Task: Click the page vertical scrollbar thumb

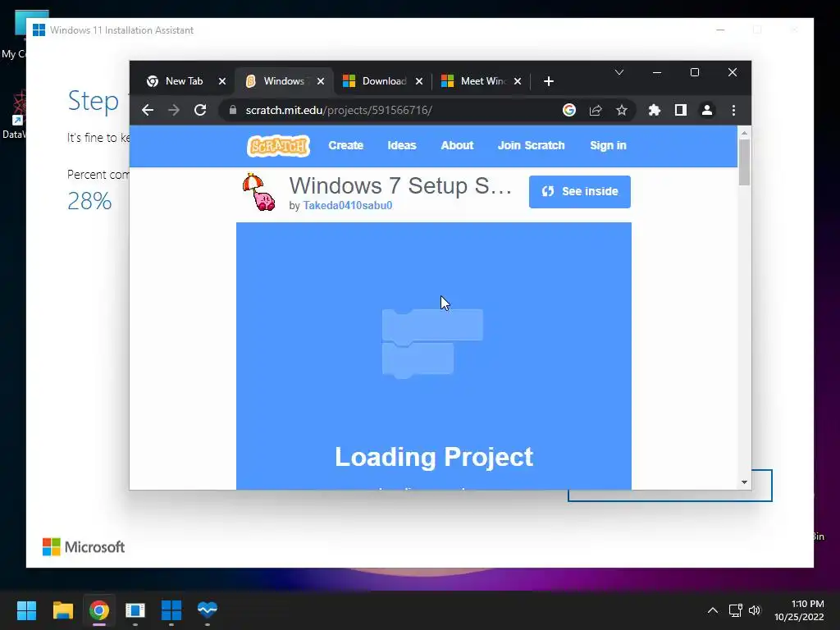Action: (x=744, y=162)
